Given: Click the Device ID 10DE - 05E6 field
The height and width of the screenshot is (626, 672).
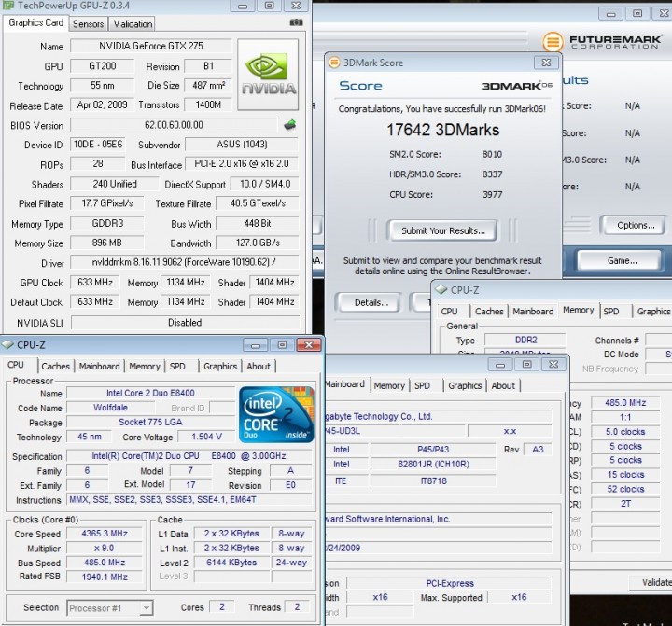Looking at the screenshot, I should (98, 145).
